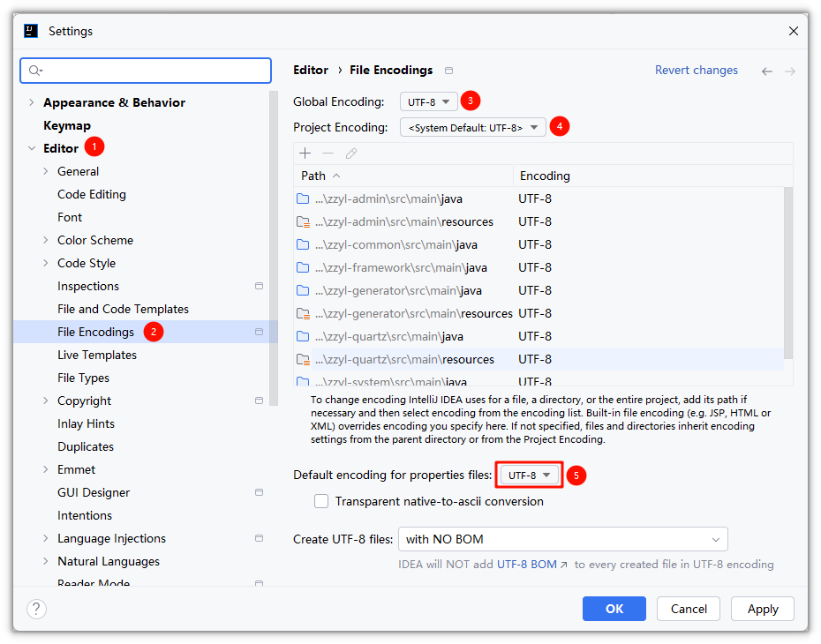Click folder icon of zzyl-quartz java path
This screenshot has height=644, width=821.
pos(303,336)
